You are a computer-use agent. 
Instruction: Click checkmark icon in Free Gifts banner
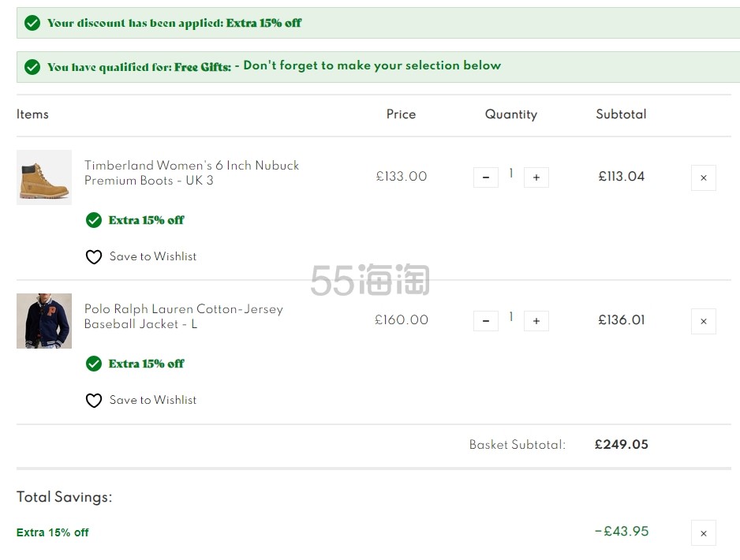tap(32, 67)
